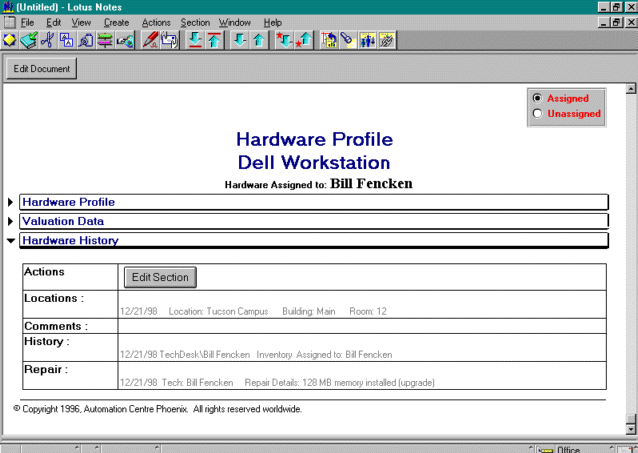Click the Lotus Notes application icon in title bar
The width and height of the screenshot is (638, 453).
point(8,7)
